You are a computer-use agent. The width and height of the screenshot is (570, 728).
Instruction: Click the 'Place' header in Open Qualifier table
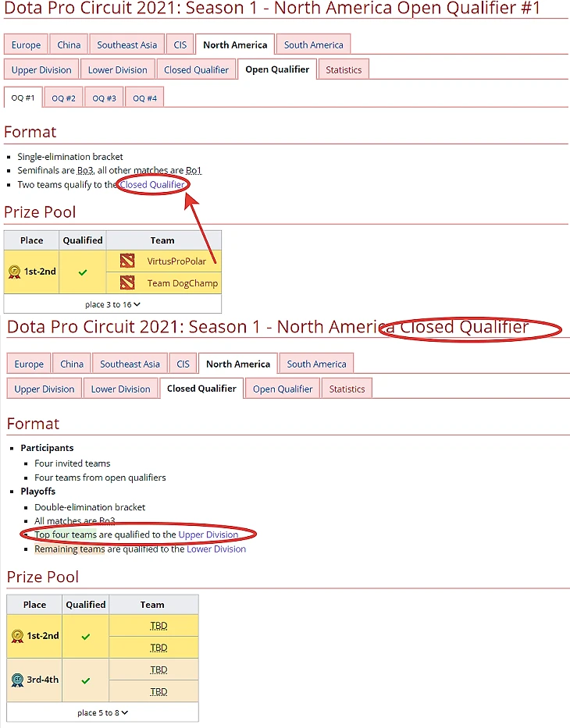(31, 240)
